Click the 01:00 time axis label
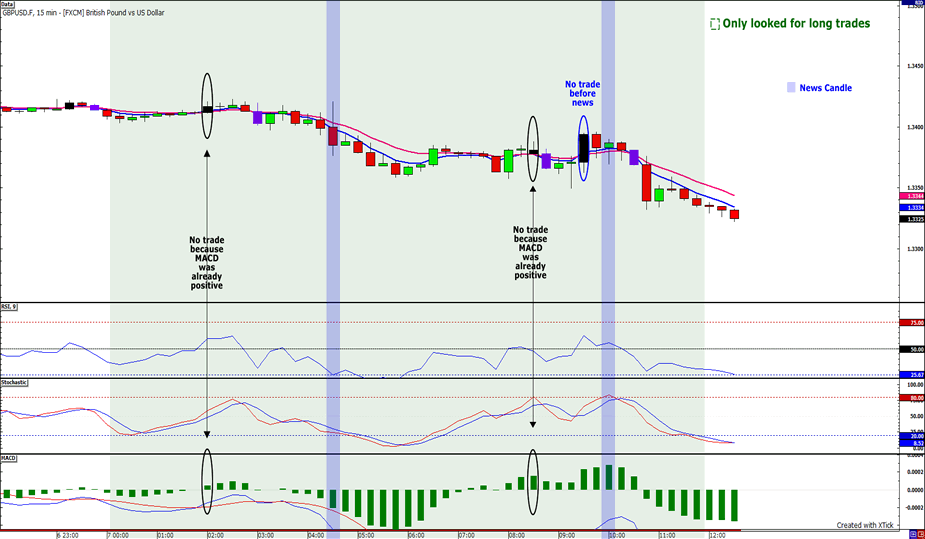925x539 pixels. pyautogui.click(x=165, y=535)
